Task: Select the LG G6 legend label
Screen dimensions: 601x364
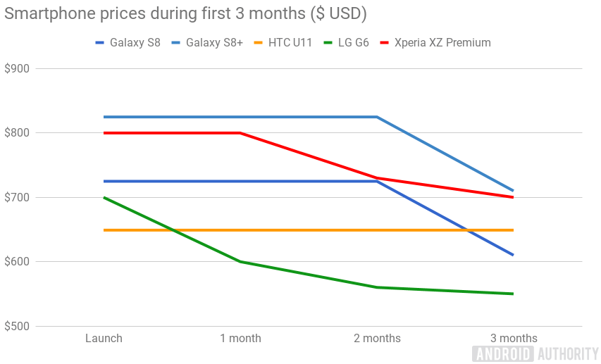Action: coord(352,42)
